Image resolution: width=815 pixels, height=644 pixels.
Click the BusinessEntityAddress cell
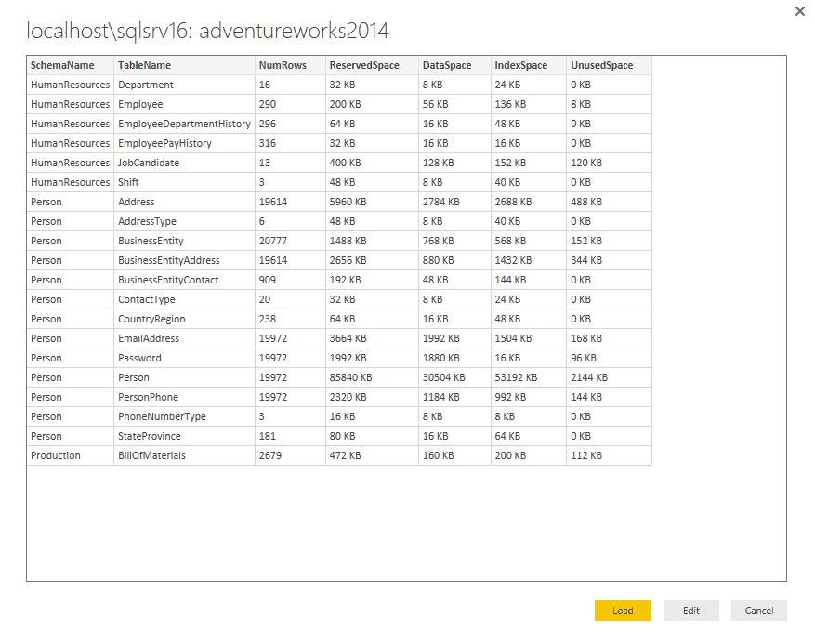coord(185,260)
